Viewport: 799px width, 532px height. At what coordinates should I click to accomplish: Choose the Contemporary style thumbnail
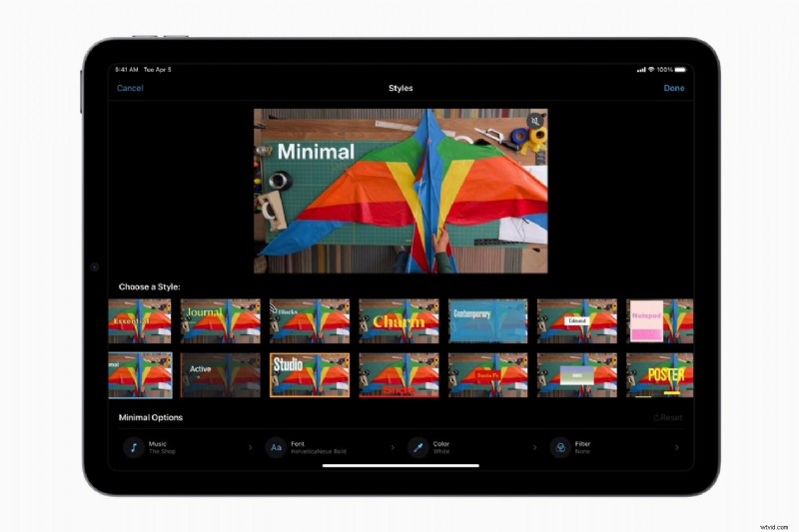(488, 321)
